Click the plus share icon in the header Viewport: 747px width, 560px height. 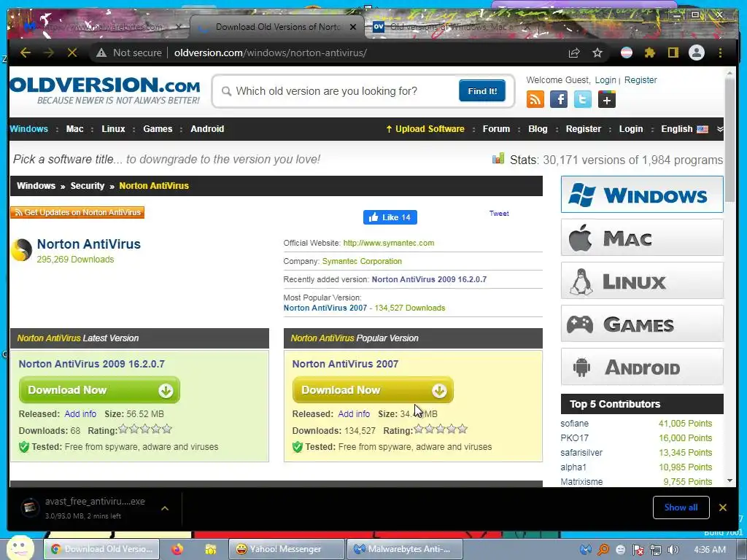click(x=606, y=99)
